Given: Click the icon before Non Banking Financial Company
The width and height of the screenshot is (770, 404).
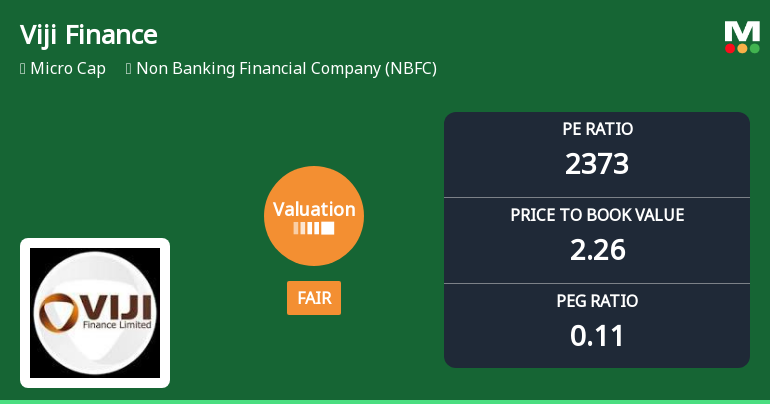Looking at the screenshot, I should coord(129,69).
